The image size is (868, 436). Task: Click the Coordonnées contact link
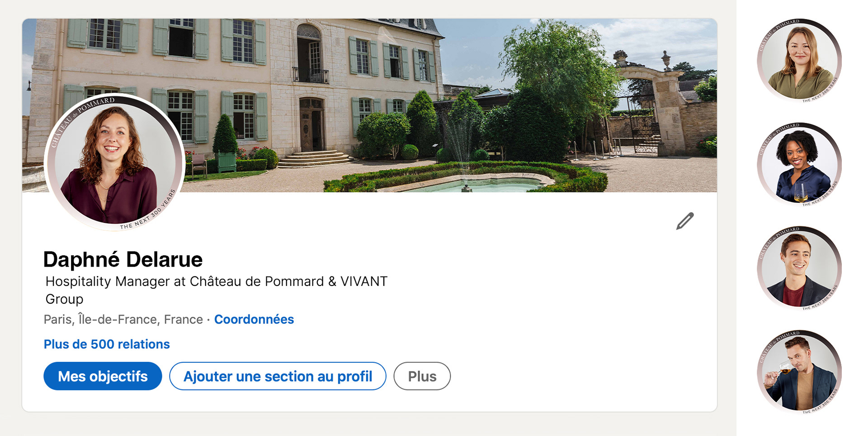(254, 319)
